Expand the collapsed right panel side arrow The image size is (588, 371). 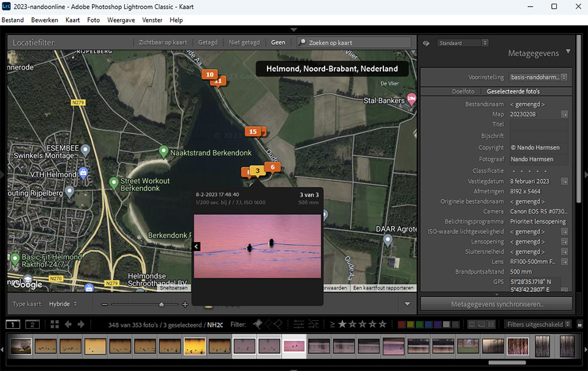pyautogui.click(x=586, y=174)
